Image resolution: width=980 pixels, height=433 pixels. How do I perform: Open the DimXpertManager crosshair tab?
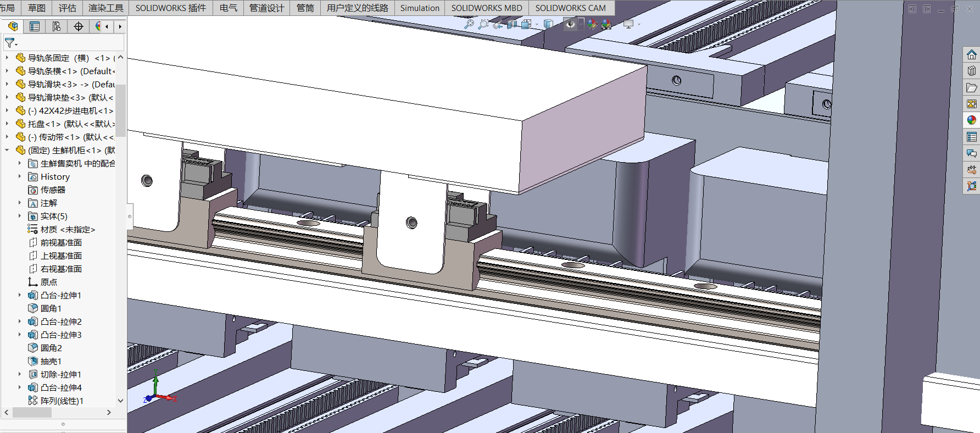(79, 26)
